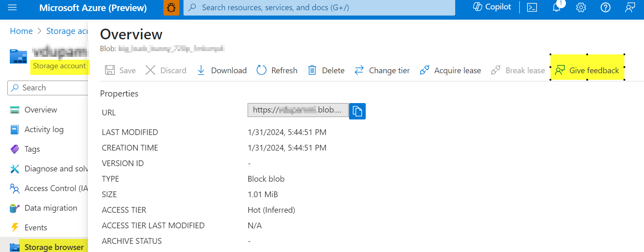Launch Cloud Shell from the header
644x252 pixels.
point(532,7)
